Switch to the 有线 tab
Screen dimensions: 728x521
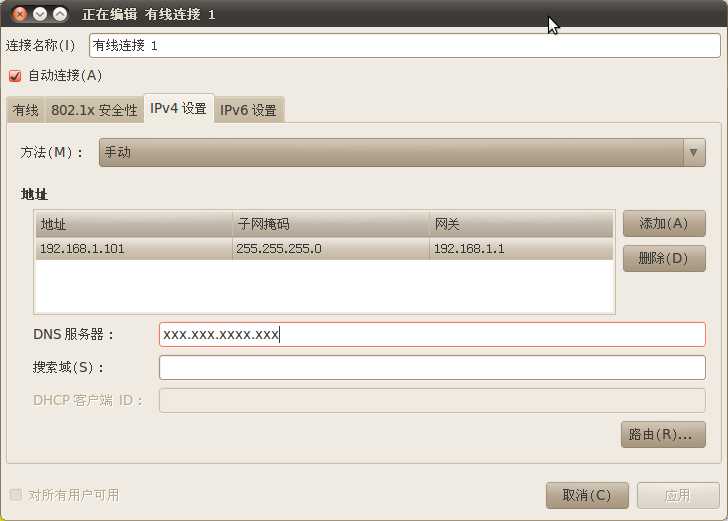[26, 110]
